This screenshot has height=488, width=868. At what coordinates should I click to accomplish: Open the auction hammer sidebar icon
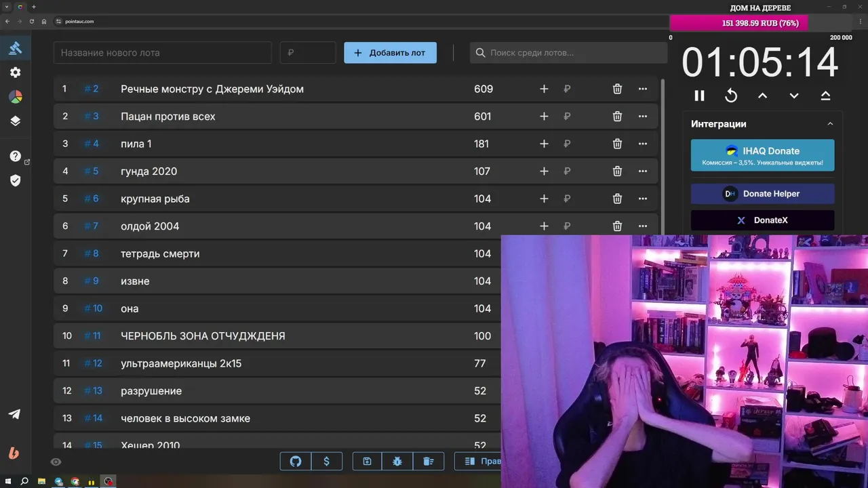(x=15, y=47)
